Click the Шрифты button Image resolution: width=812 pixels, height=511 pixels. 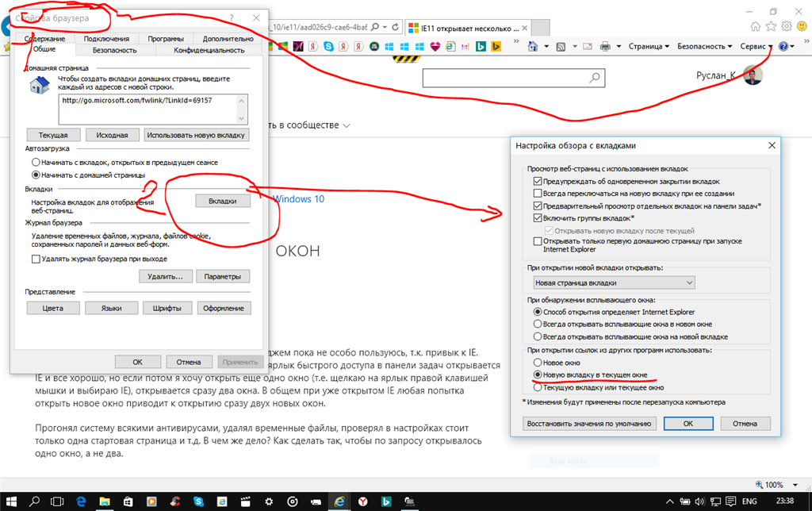(167, 308)
